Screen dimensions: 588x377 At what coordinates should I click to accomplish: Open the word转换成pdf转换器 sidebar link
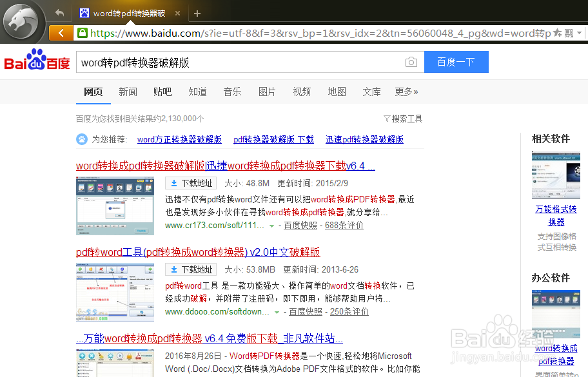tap(556, 354)
